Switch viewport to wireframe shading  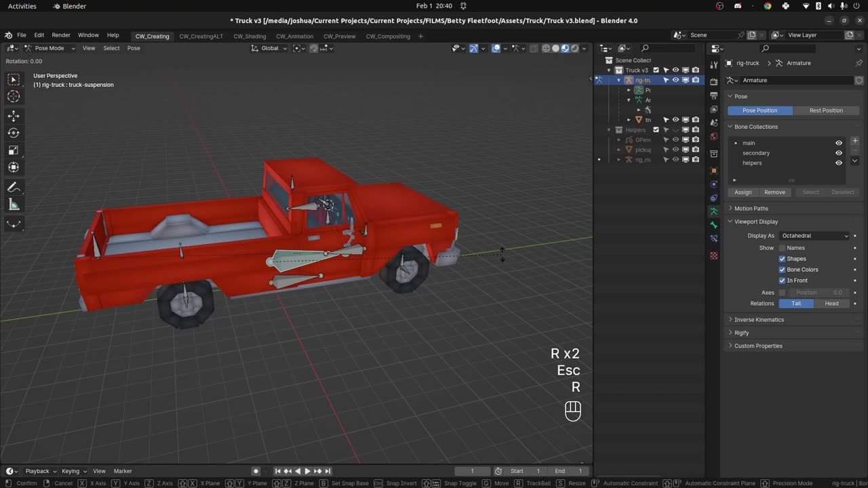(x=546, y=48)
